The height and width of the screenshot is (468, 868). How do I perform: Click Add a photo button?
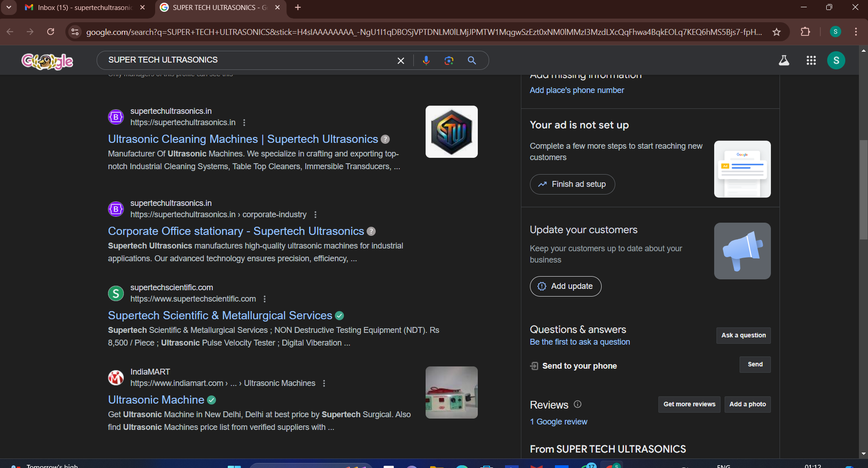click(747, 405)
